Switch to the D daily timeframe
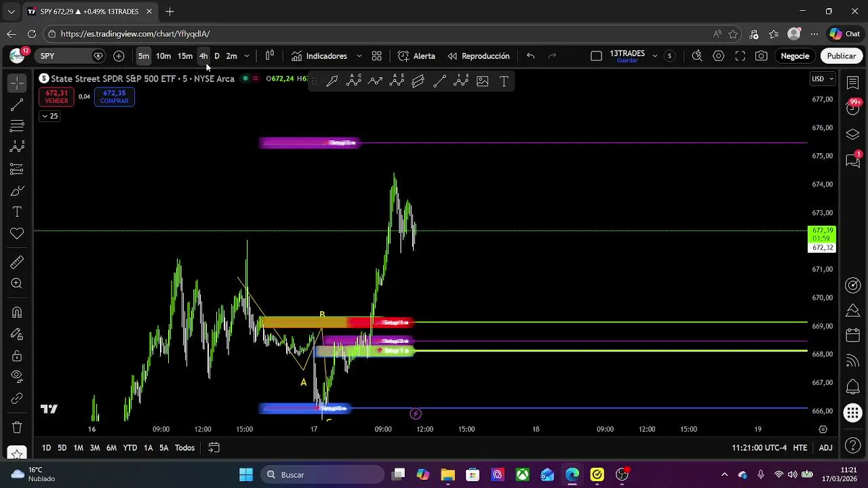868x488 pixels. pos(217,56)
